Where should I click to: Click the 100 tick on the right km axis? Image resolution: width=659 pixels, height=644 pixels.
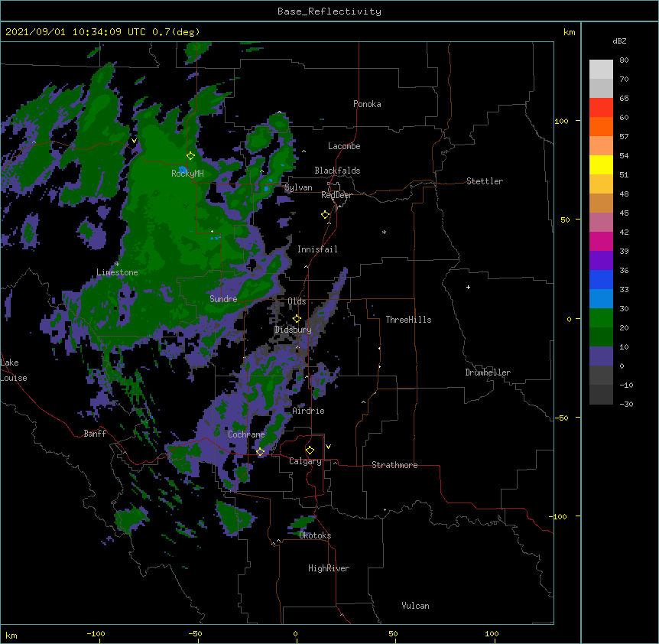coord(561,121)
